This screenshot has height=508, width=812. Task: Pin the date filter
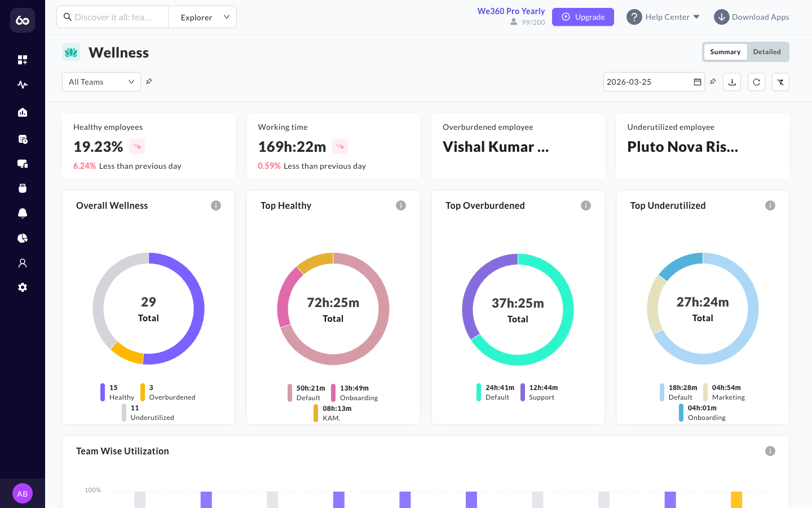coord(713,81)
